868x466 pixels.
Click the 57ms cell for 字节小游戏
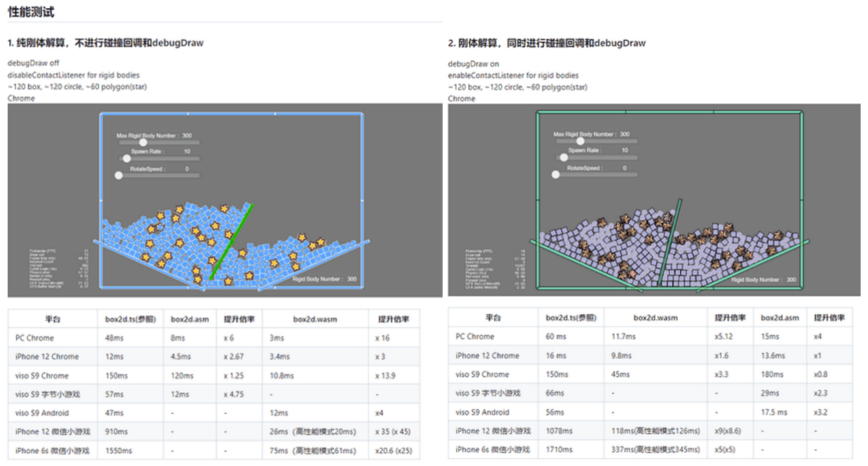coord(131,394)
